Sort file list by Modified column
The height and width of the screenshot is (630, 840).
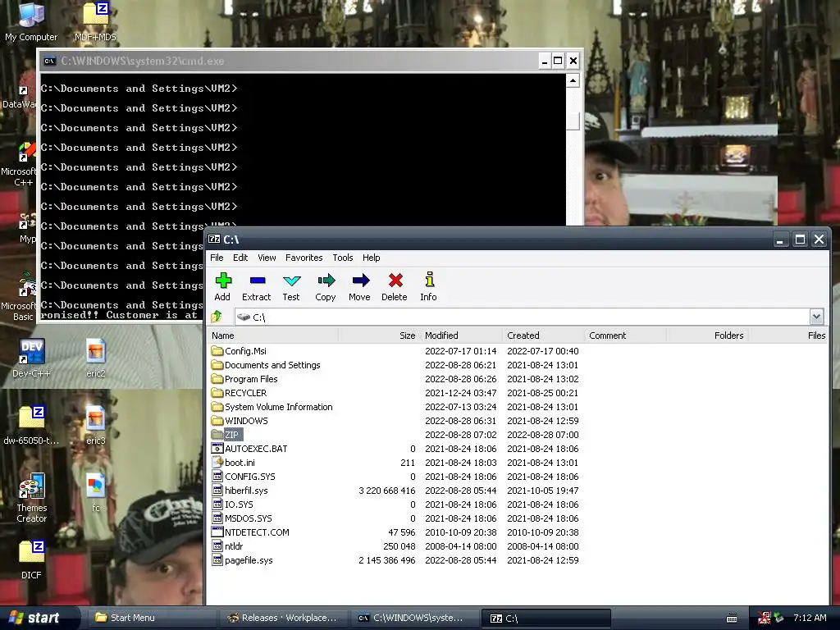(x=462, y=336)
